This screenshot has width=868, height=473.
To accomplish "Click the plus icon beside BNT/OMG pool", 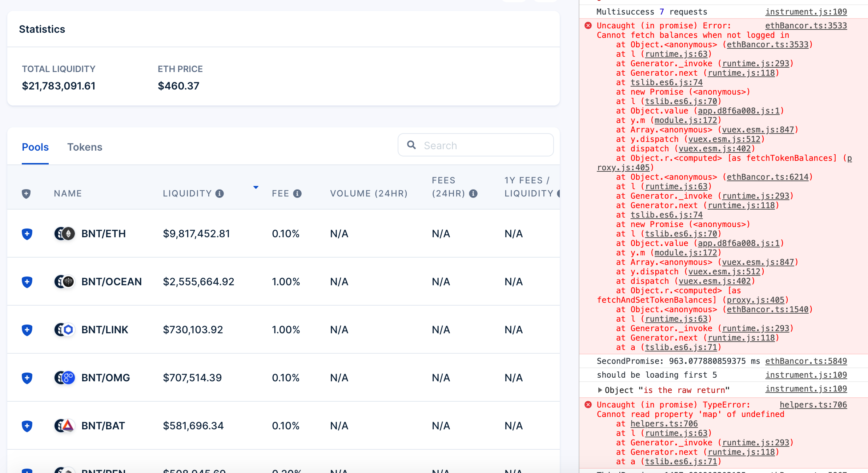I will (x=27, y=378).
